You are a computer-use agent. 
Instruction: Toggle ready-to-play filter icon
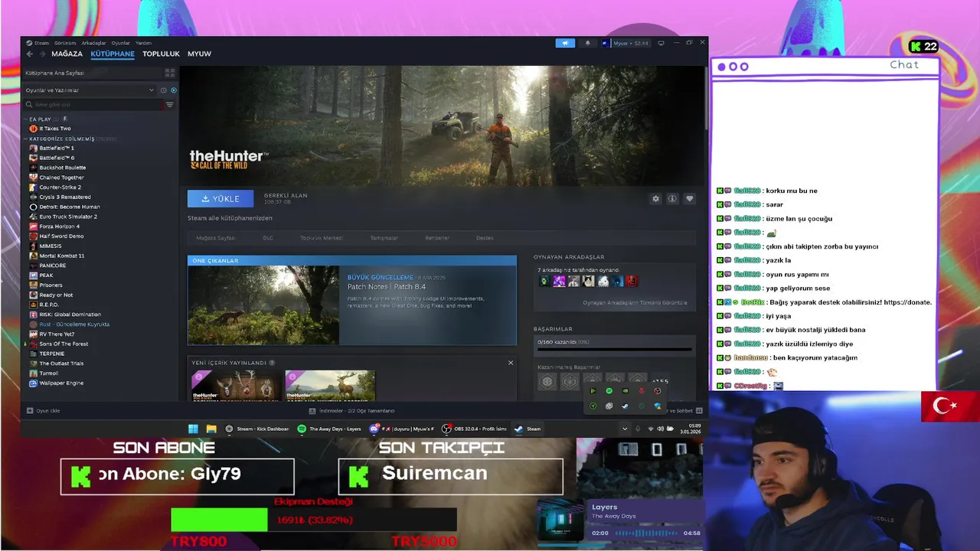point(174,90)
